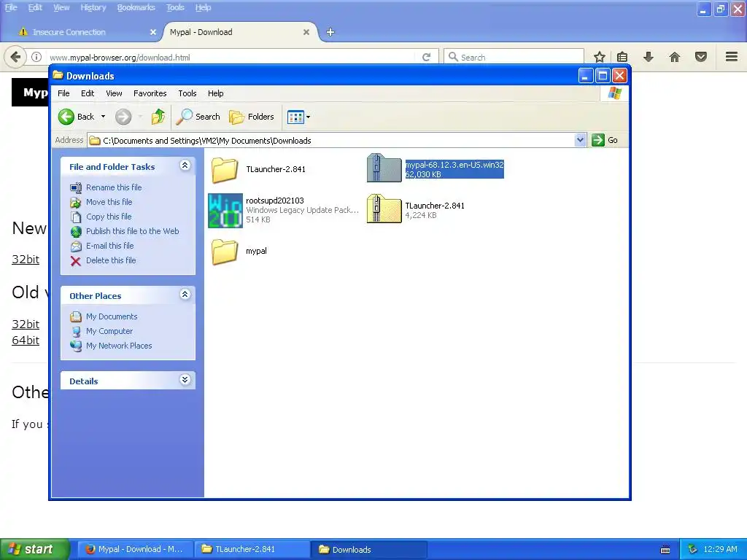Click Delete this file task
747x560 pixels.
click(x=111, y=260)
